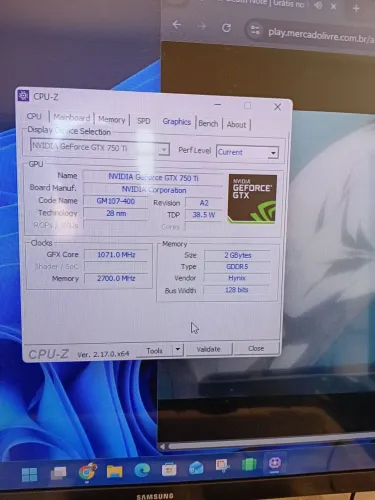Open the Windows Start menu
The height and width of the screenshot is (500, 375).
click(29, 475)
